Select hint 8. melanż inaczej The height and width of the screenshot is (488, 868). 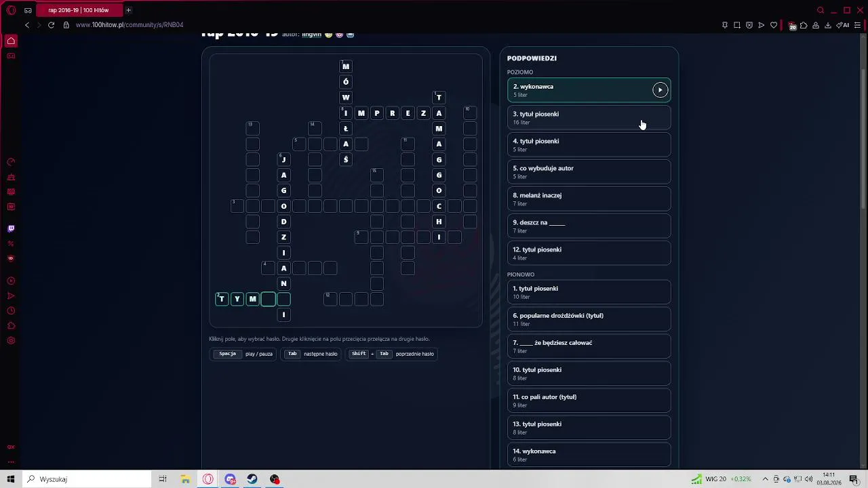point(589,199)
